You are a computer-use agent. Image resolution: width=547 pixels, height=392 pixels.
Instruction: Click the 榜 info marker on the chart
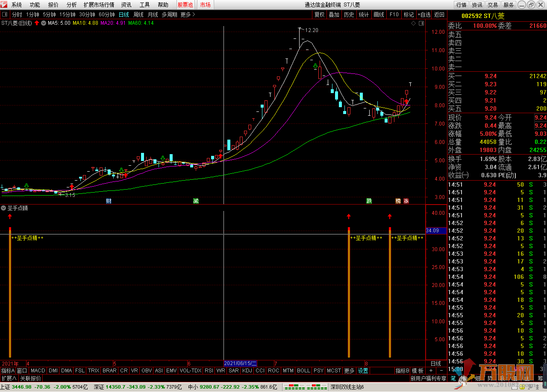pos(398,201)
